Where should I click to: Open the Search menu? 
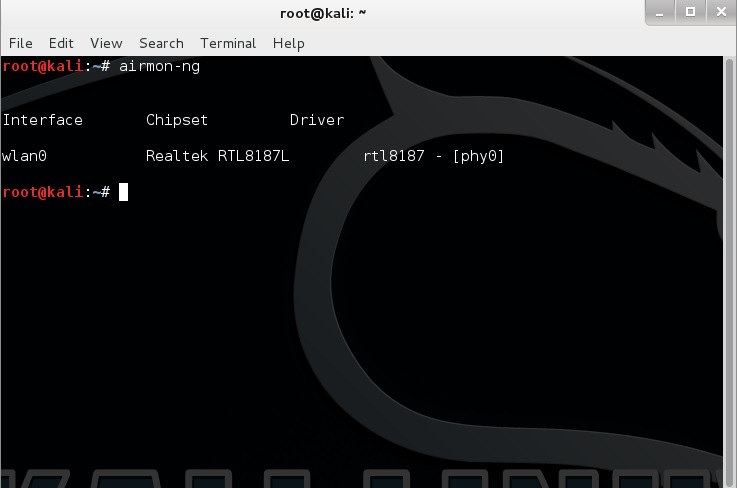pos(161,43)
